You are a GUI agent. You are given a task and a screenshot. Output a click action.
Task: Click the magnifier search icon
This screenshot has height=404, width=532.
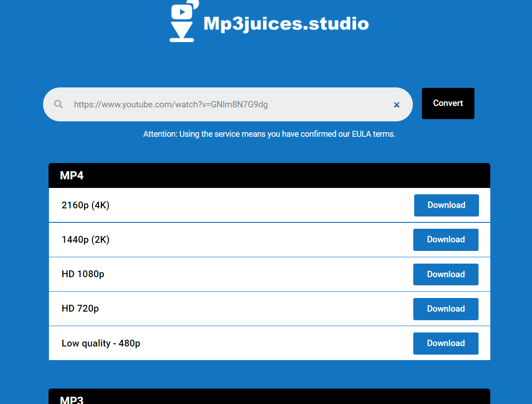pos(58,104)
